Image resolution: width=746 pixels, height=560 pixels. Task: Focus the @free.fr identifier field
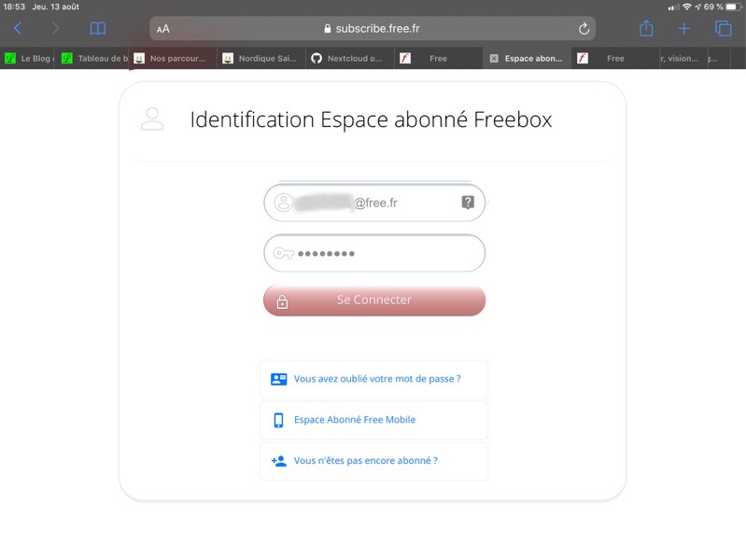tap(373, 203)
